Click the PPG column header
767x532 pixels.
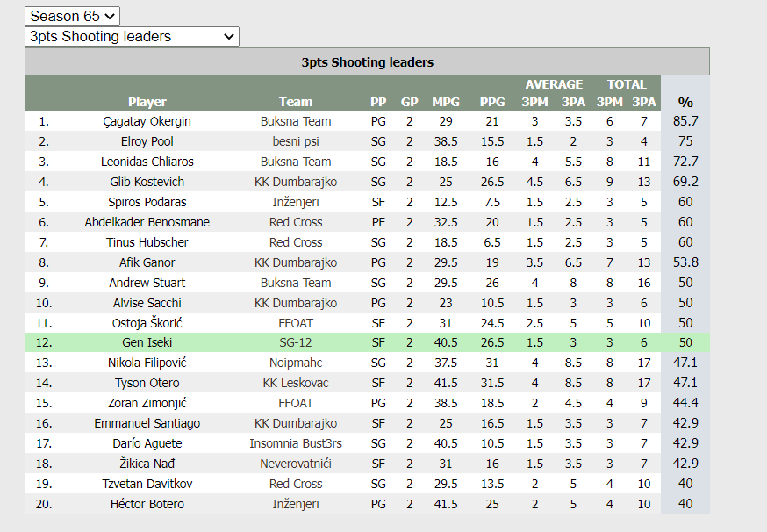click(492, 102)
